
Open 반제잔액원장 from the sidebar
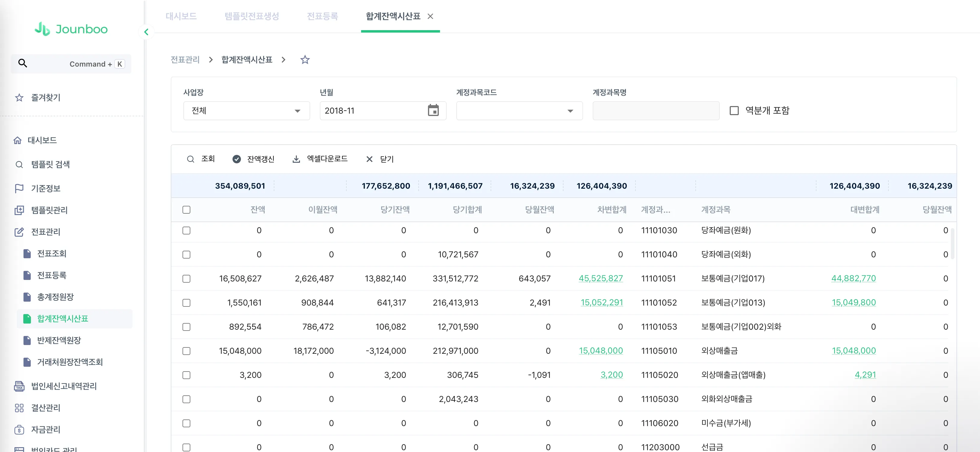coord(59,341)
